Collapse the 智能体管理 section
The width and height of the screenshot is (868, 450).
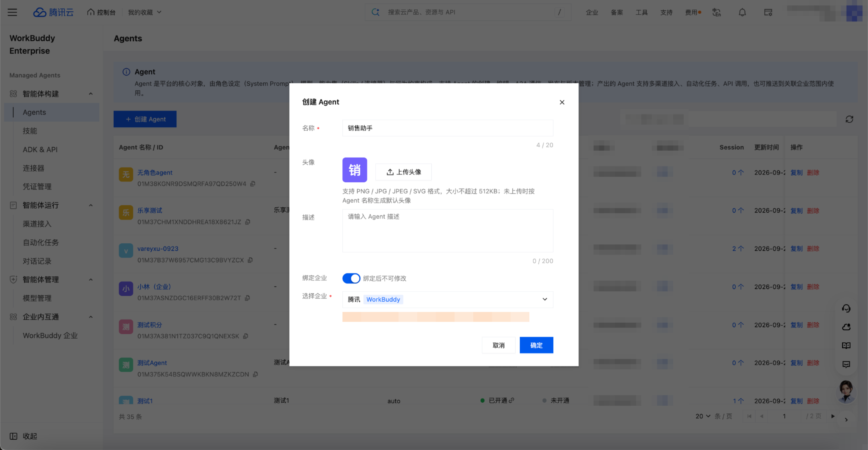(91, 280)
